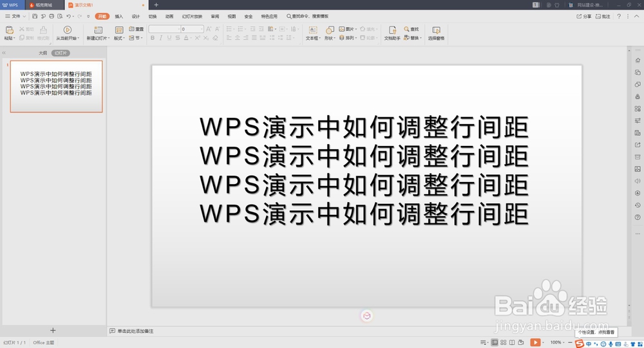Click the Share (分享) button
The width and height of the screenshot is (644, 348).
pyautogui.click(x=584, y=17)
